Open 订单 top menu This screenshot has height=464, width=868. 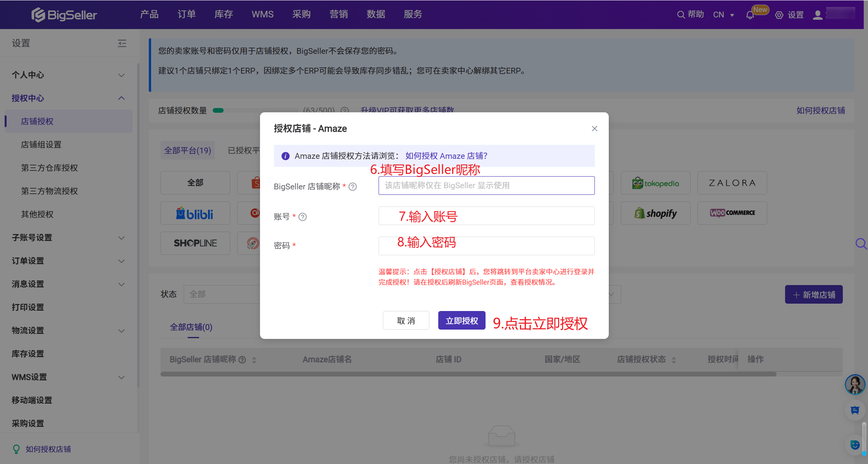[x=186, y=14]
